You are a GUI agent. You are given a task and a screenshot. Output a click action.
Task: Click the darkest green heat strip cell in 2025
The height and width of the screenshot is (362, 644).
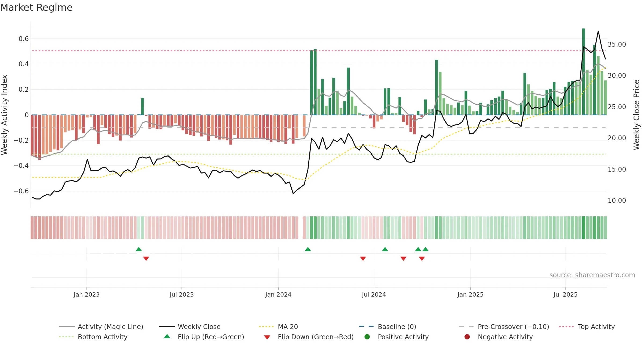584,228
